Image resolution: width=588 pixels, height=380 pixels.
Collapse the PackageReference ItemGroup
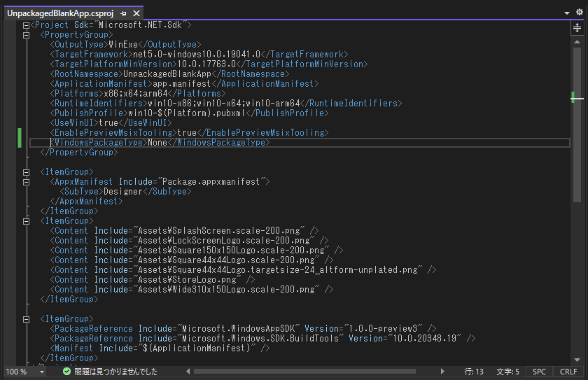tap(27, 319)
